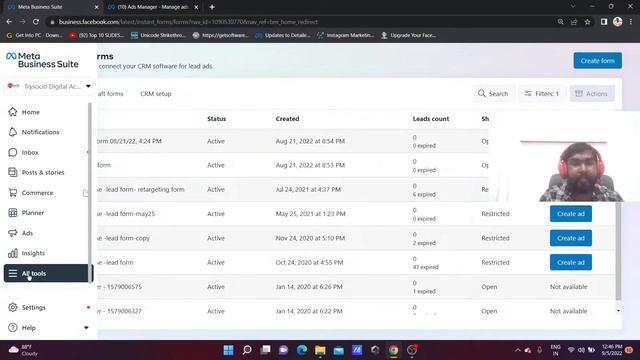
Task: Open the Chrome three-dot menu
Action: coord(631,22)
